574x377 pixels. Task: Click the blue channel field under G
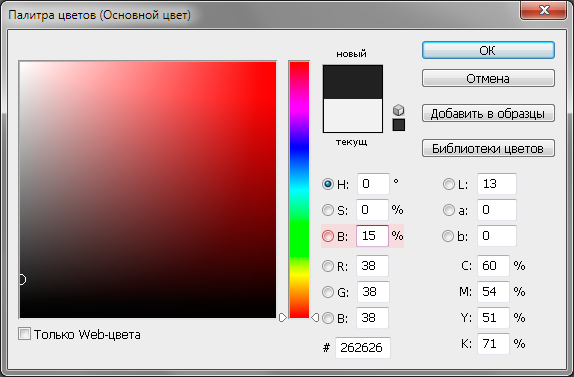[372, 318]
